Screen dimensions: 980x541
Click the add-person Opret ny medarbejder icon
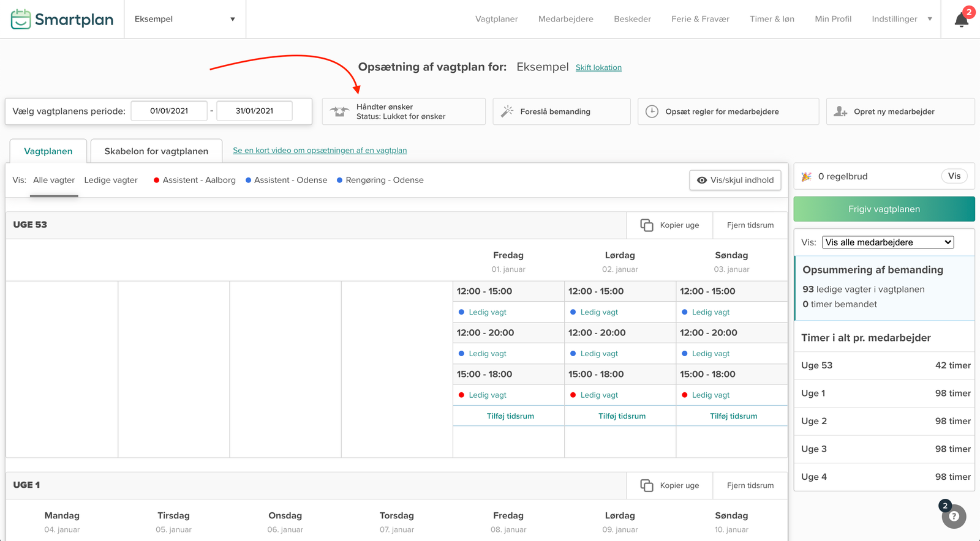coord(840,111)
